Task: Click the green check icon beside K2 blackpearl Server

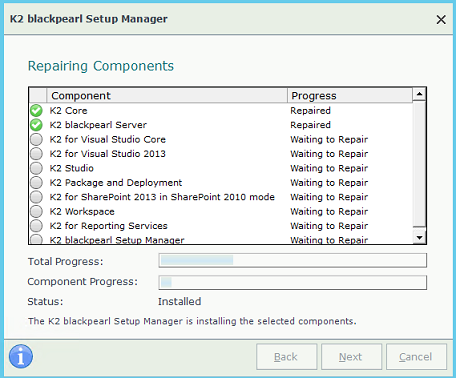Action: [x=36, y=125]
